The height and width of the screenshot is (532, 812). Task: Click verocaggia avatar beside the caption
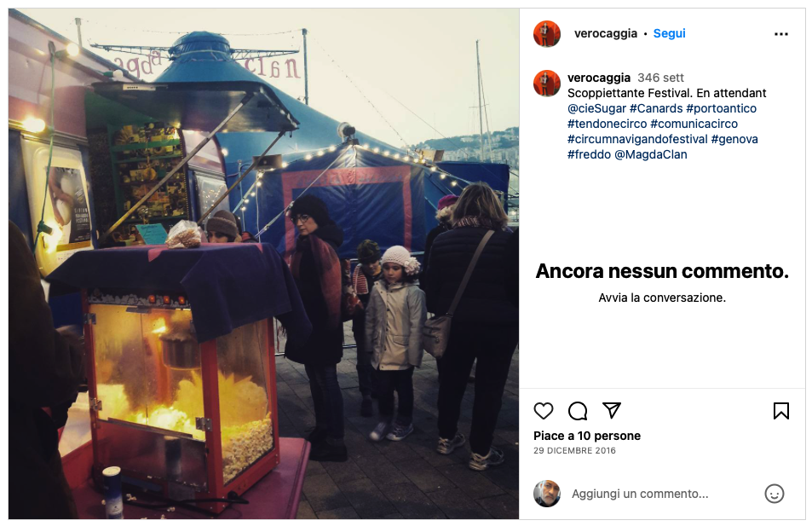tap(547, 83)
